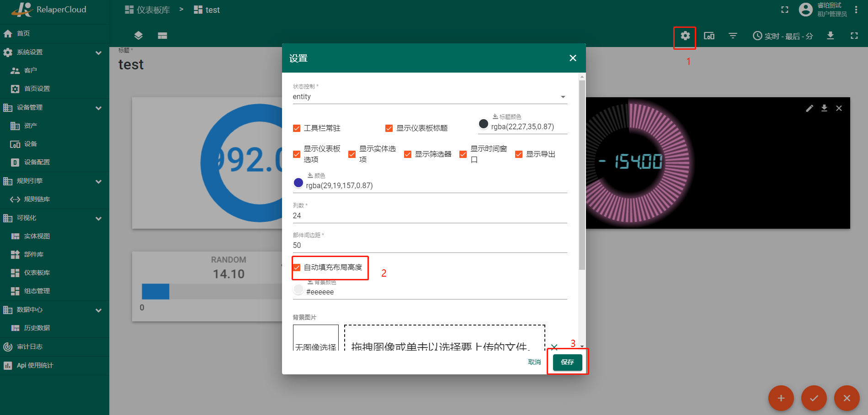This screenshot has height=415, width=868.
Task: Toggle the 显示仪表板选项 checkbox
Action: [x=297, y=154]
